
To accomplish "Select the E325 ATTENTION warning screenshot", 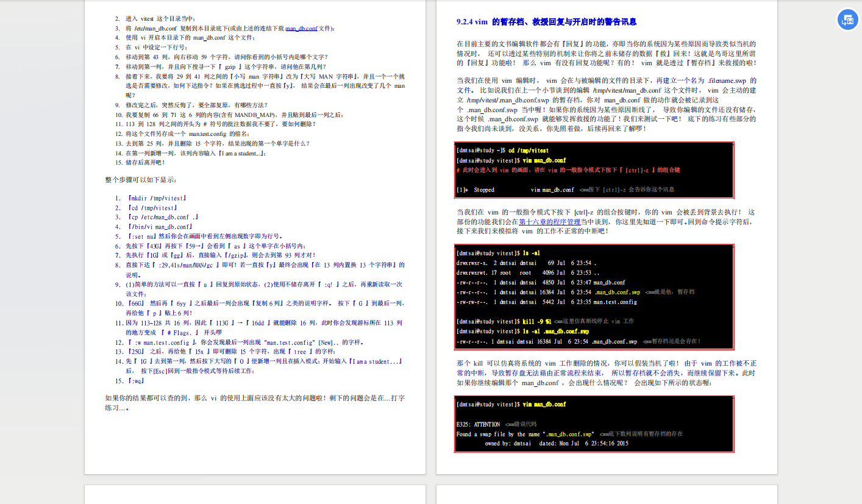I will pos(593,424).
